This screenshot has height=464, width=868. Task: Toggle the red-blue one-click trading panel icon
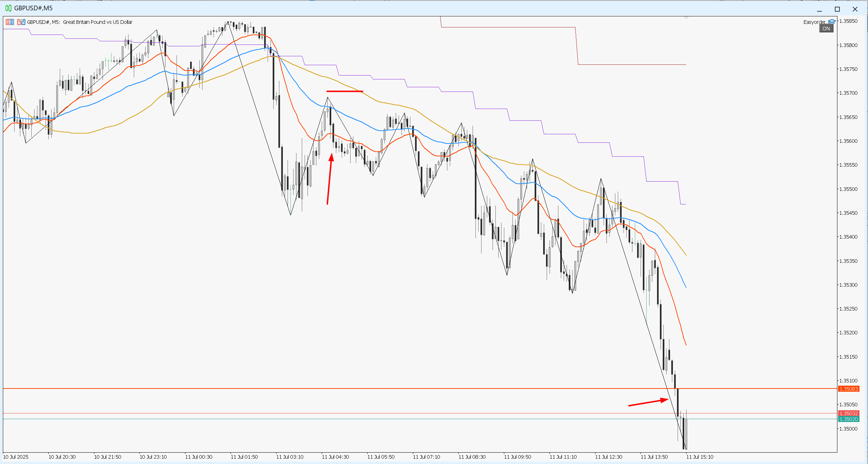coord(10,22)
